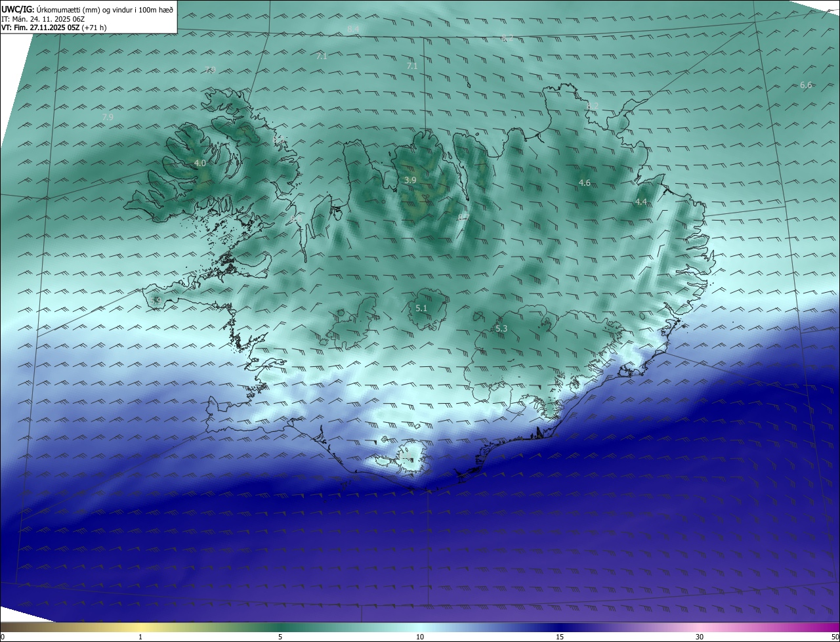The width and height of the screenshot is (840, 642).
Task: Click the 5.1 value inside the glacier outline
Action: [422, 308]
